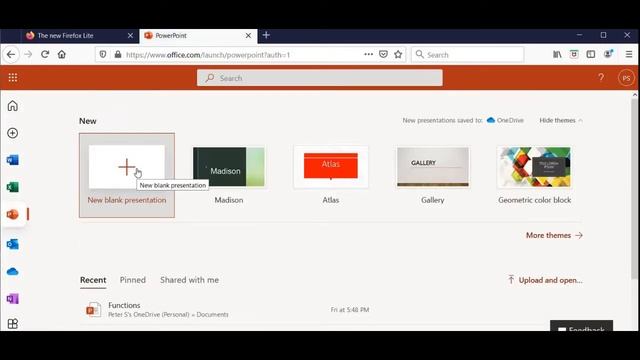The height and width of the screenshot is (360, 640).
Task: Create a New blank presentation
Action: pyautogui.click(x=127, y=175)
